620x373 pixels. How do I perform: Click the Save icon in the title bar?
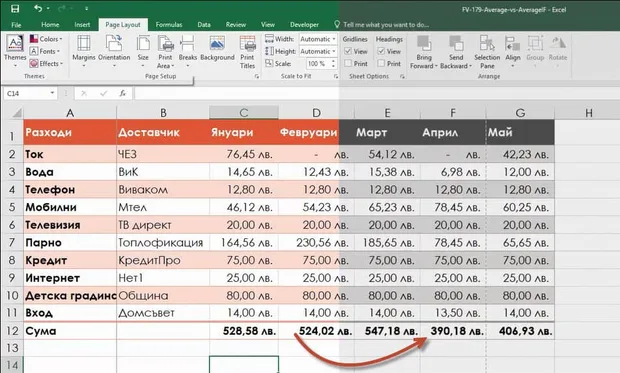(x=15, y=8)
